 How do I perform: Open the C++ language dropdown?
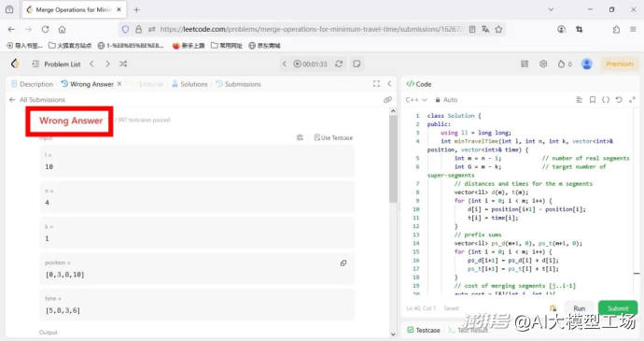tap(416, 100)
